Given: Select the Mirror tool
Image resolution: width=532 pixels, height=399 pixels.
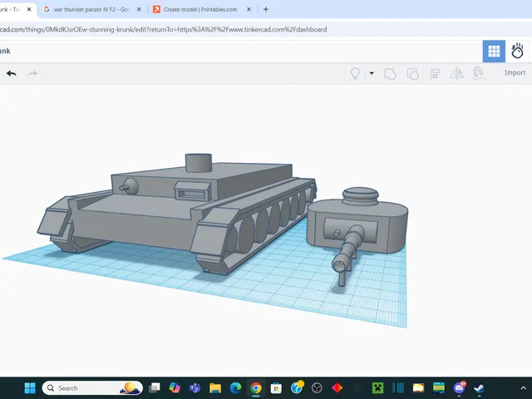Looking at the screenshot, I should point(456,74).
